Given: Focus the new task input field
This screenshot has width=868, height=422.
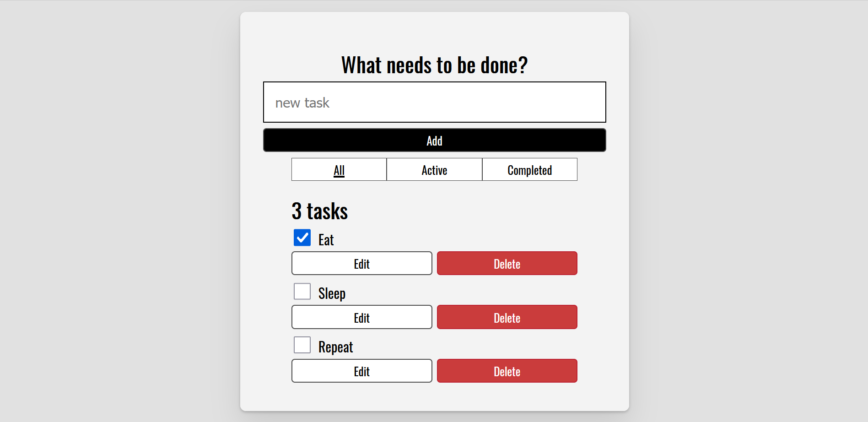Looking at the screenshot, I should pos(434,102).
